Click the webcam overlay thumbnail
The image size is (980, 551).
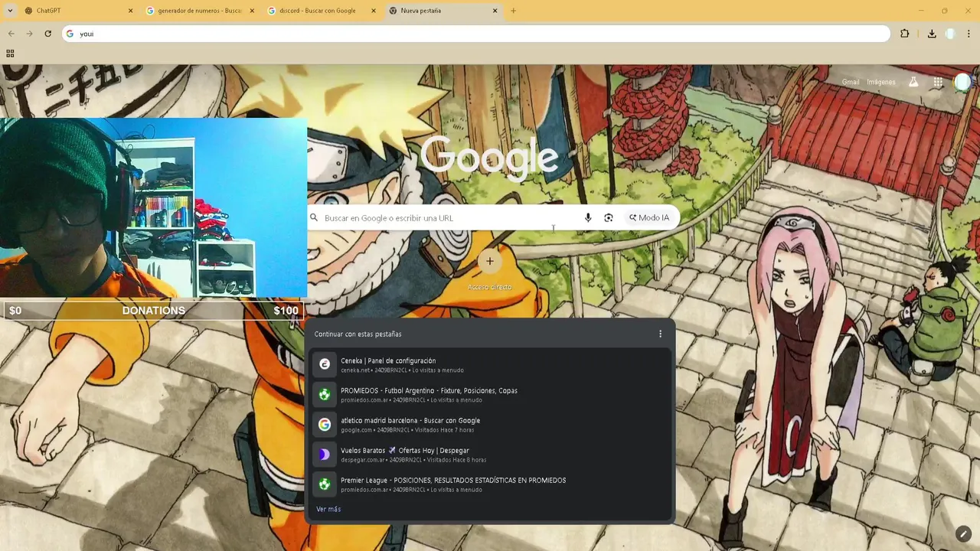click(x=153, y=208)
